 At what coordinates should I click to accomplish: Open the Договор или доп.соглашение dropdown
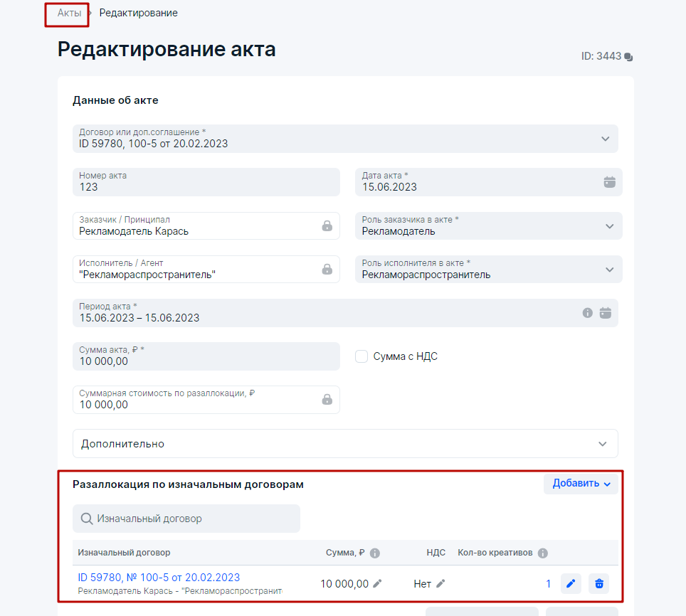click(605, 139)
